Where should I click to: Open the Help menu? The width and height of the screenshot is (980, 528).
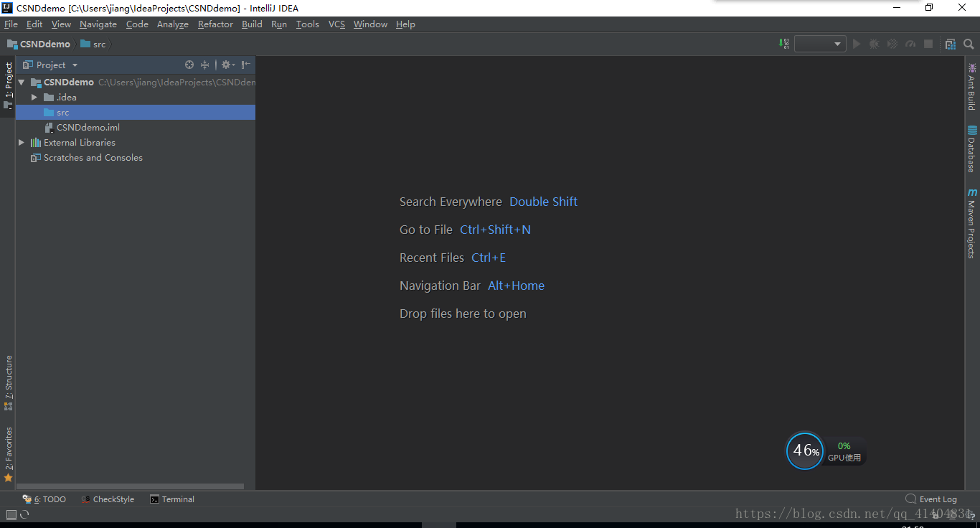pyautogui.click(x=405, y=24)
